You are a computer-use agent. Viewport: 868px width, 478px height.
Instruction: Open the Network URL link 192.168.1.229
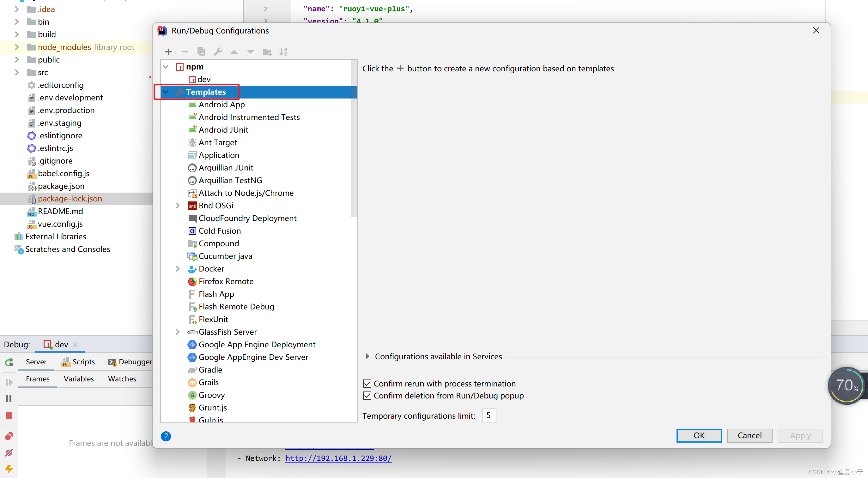click(338, 458)
